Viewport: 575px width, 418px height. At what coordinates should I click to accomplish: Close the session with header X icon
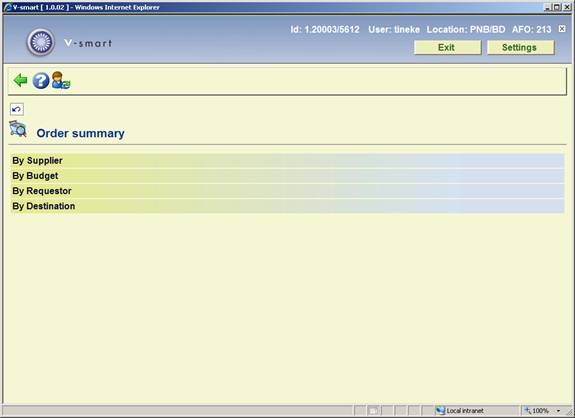(562, 29)
